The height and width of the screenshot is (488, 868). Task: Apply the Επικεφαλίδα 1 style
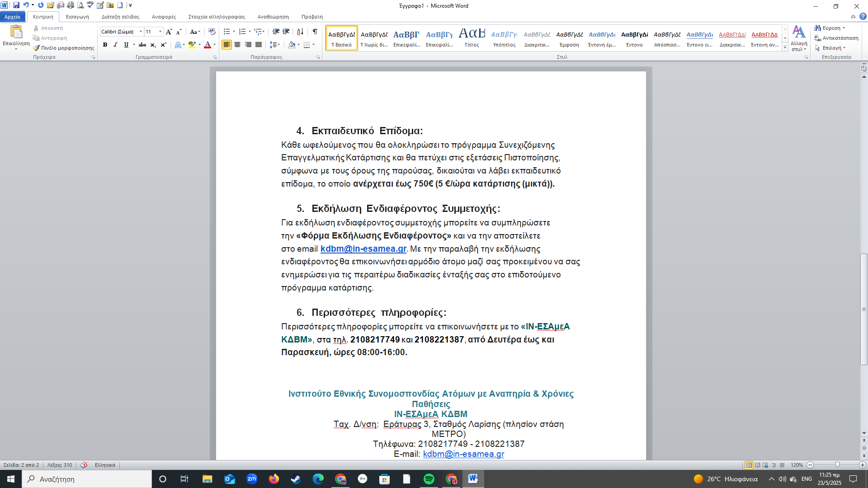pyautogui.click(x=406, y=38)
